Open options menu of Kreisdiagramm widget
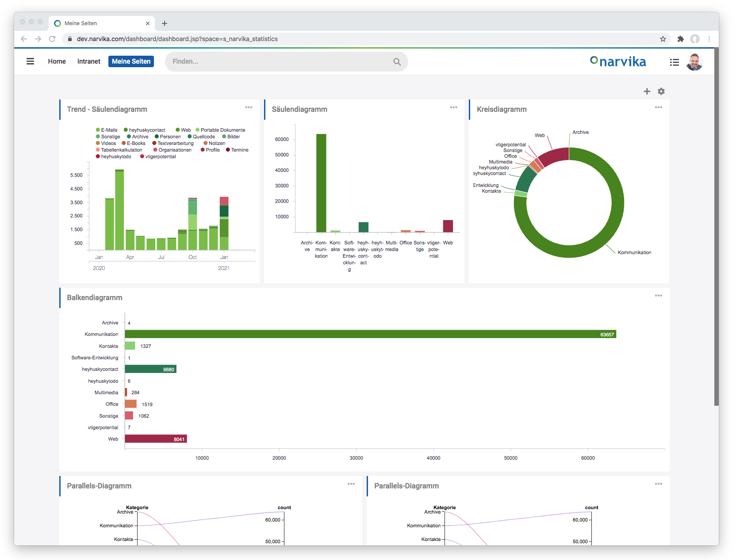Image resolution: width=736 pixels, height=560 pixels. click(x=659, y=107)
